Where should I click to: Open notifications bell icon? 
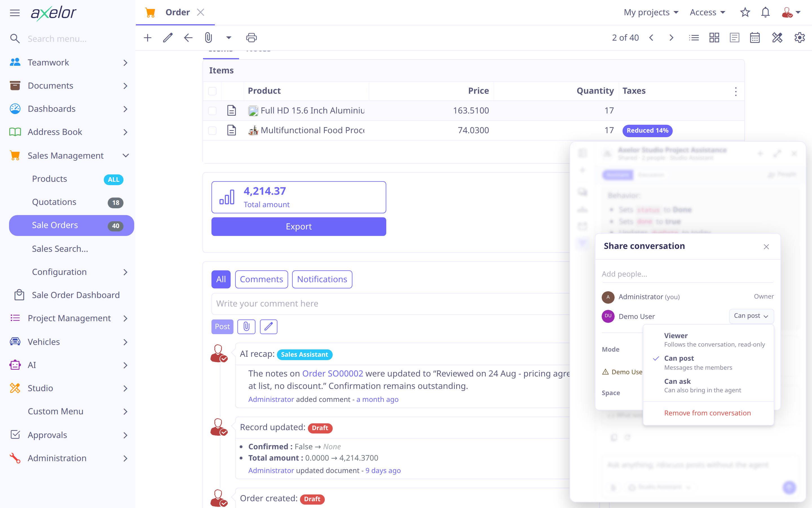point(765,12)
